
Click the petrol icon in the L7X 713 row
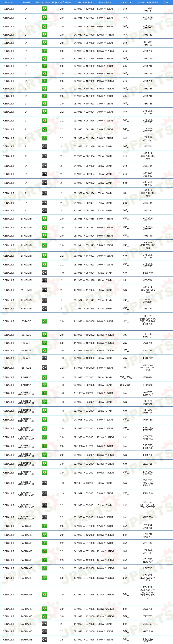point(44,568)
